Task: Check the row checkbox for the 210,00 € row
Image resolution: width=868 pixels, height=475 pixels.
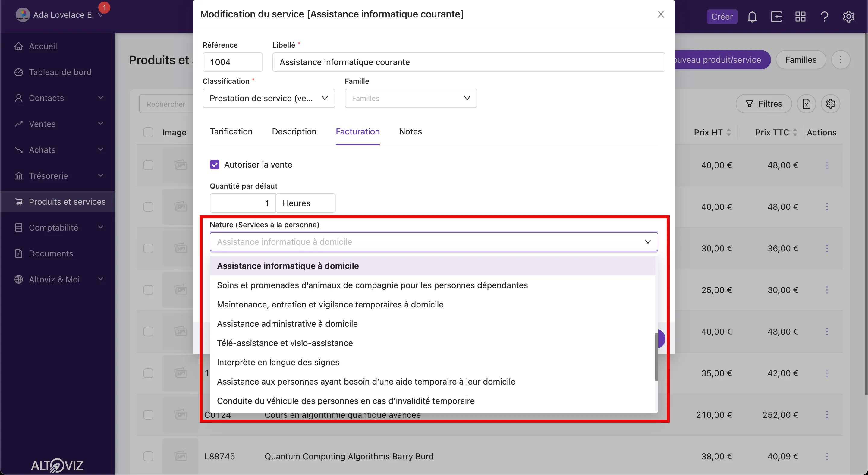Action: tap(148, 415)
